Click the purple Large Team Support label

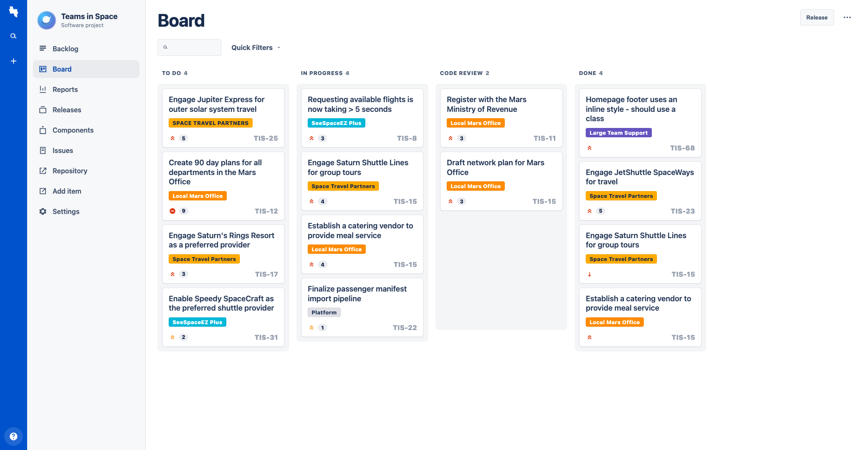point(618,133)
